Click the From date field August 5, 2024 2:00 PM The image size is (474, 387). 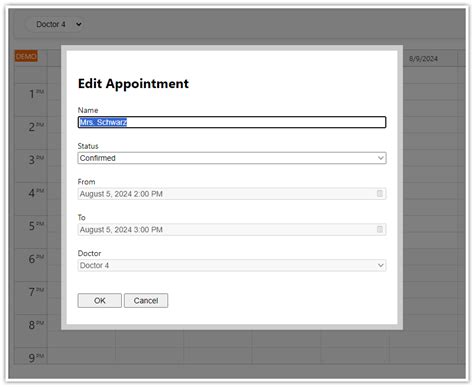232,194
